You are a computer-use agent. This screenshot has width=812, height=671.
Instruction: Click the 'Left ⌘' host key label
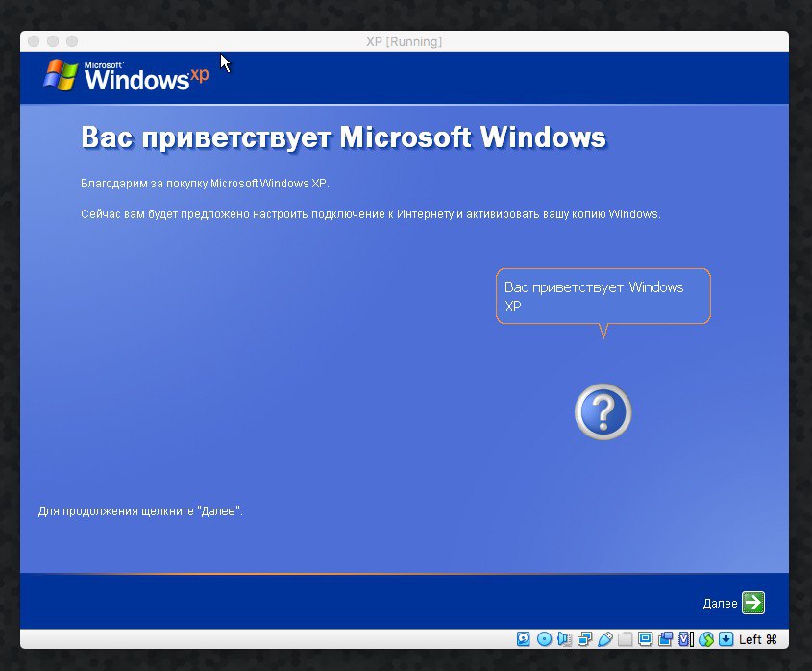click(757, 639)
